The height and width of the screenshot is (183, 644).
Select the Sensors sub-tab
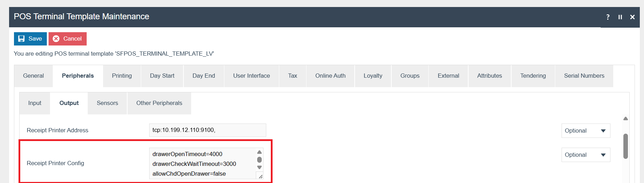(x=107, y=103)
